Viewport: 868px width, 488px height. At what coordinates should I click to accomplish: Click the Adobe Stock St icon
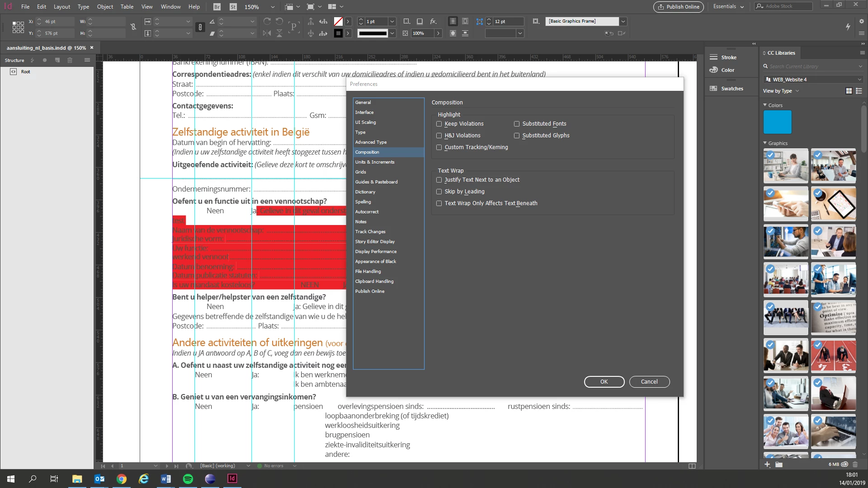(x=233, y=7)
